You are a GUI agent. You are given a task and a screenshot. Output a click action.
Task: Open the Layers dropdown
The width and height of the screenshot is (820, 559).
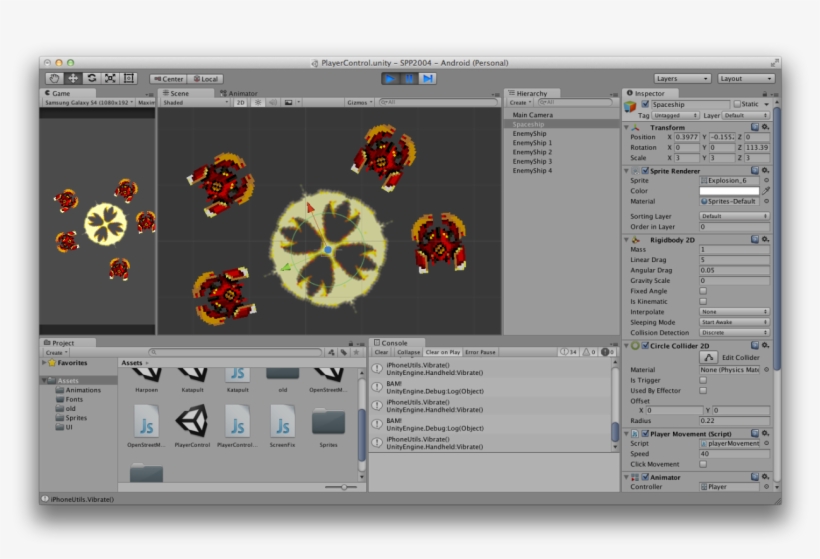pyautogui.click(x=683, y=78)
